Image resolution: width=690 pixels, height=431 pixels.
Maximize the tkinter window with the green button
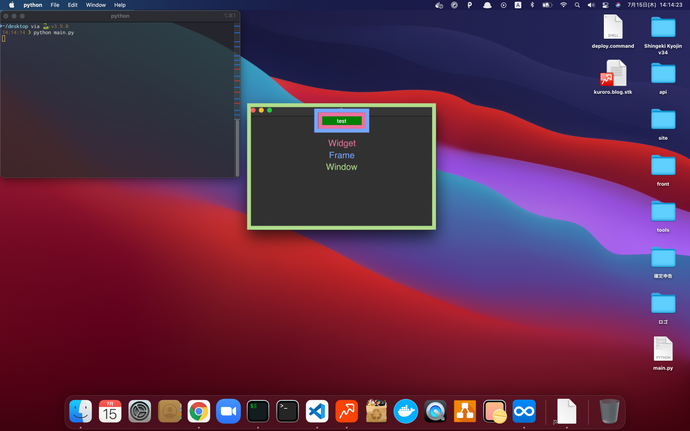tap(269, 110)
